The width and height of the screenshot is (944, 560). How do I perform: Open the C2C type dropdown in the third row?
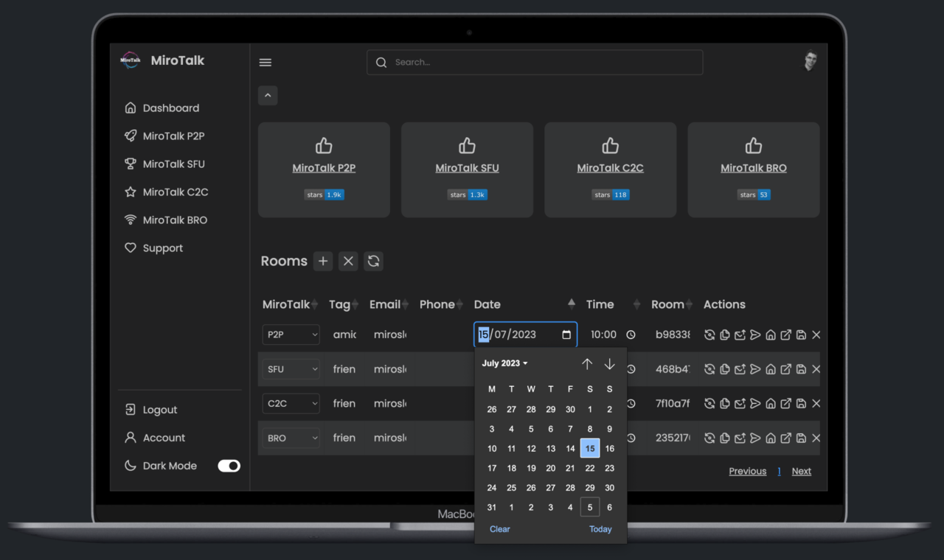point(291,404)
